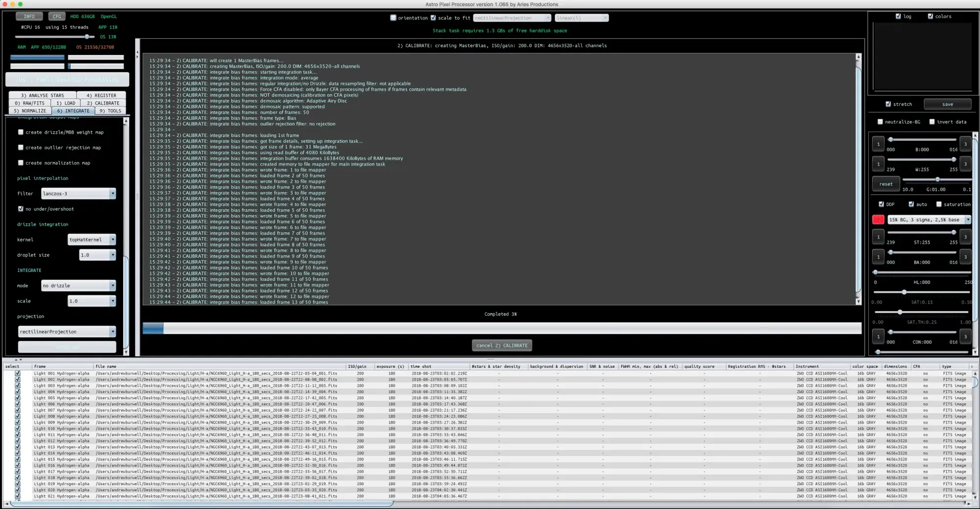This screenshot has width=980, height=509.
Task: Click the 3 button beside BA:000 slider
Action: 965,257
